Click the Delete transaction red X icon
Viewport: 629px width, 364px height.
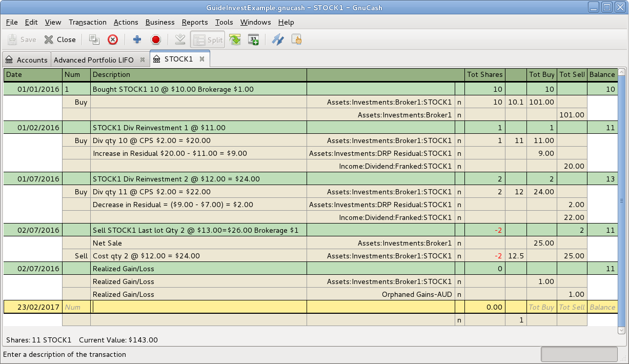pyautogui.click(x=113, y=39)
